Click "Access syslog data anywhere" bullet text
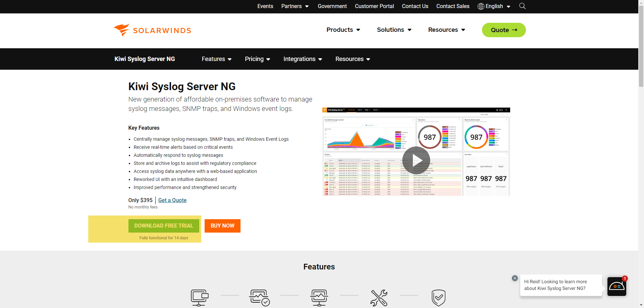The image size is (644, 308). [x=195, y=171]
